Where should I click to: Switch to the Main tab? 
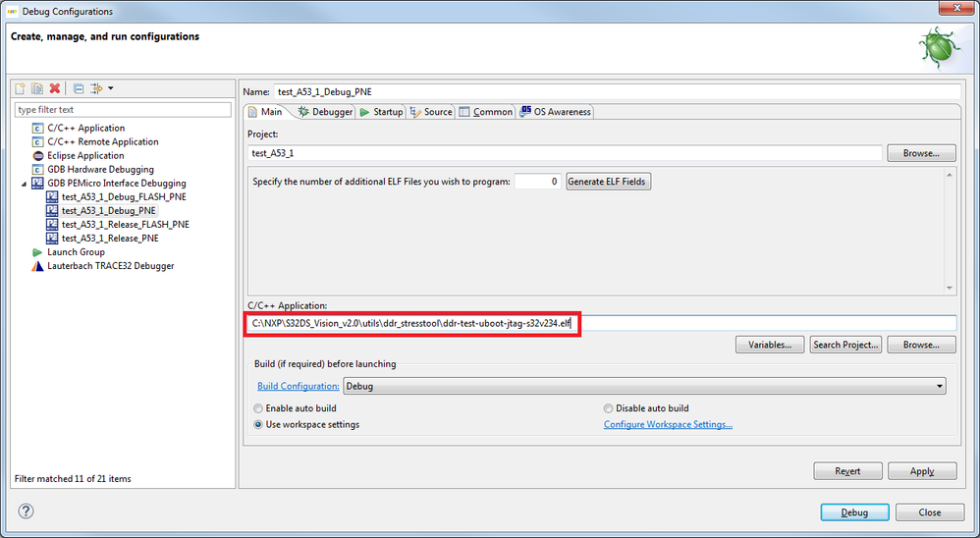pyautogui.click(x=265, y=112)
